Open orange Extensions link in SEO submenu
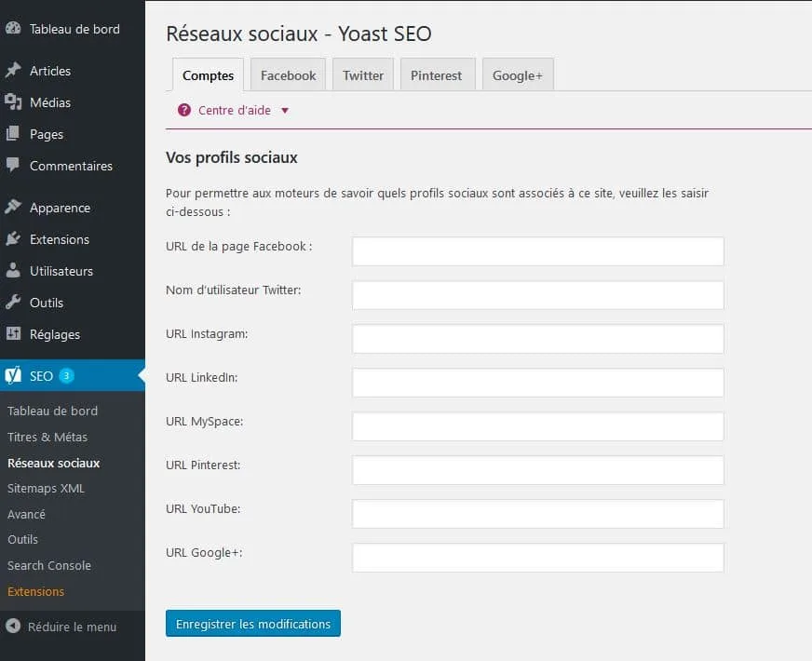Viewport: 812px width, 661px height. click(35, 591)
